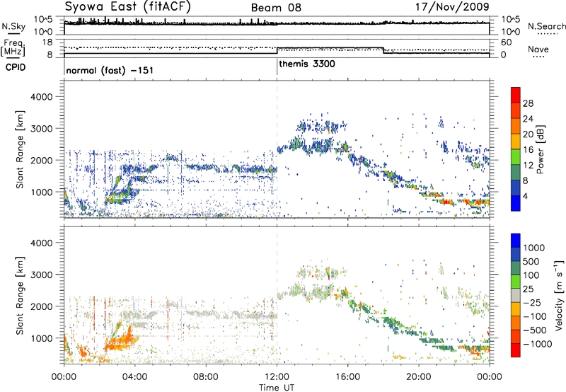Click the date '17/Nov/2009'

click(452, 6)
